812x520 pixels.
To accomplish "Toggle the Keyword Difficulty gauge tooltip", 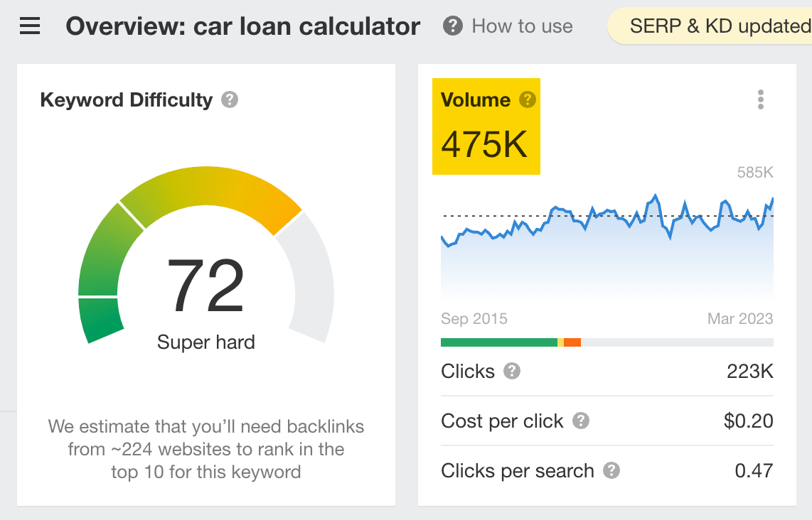I will pos(228,100).
